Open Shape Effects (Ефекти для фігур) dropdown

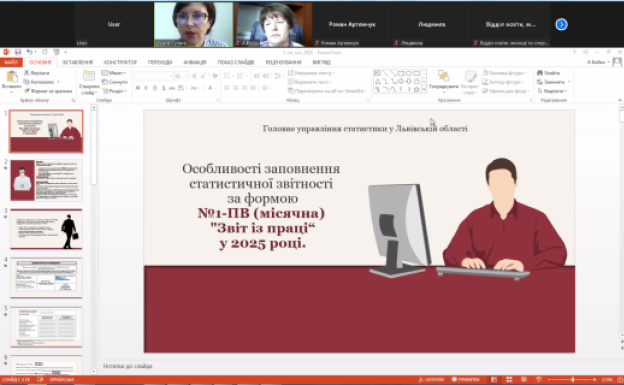point(505,91)
